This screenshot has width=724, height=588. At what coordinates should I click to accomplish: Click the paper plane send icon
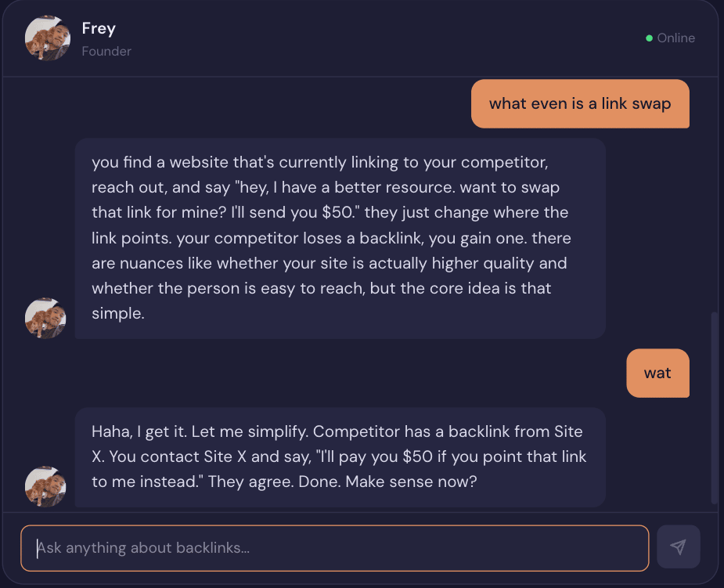pyautogui.click(x=679, y=547)
